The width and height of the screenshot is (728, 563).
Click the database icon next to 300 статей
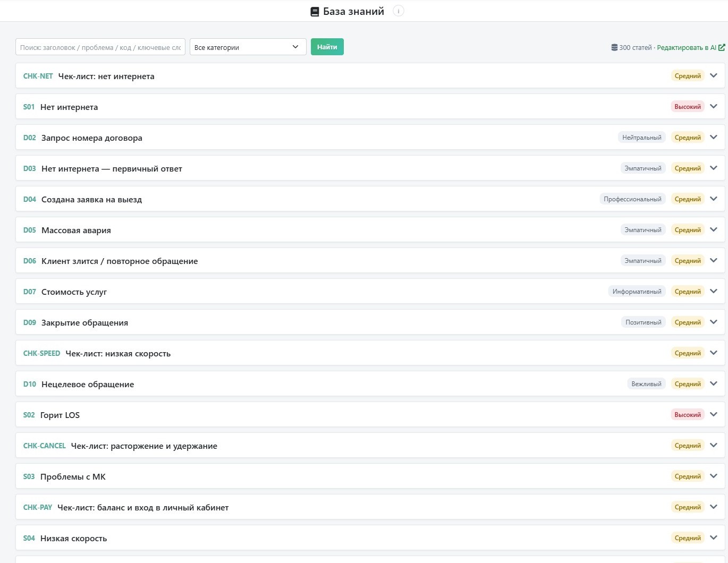coord(614,47)
